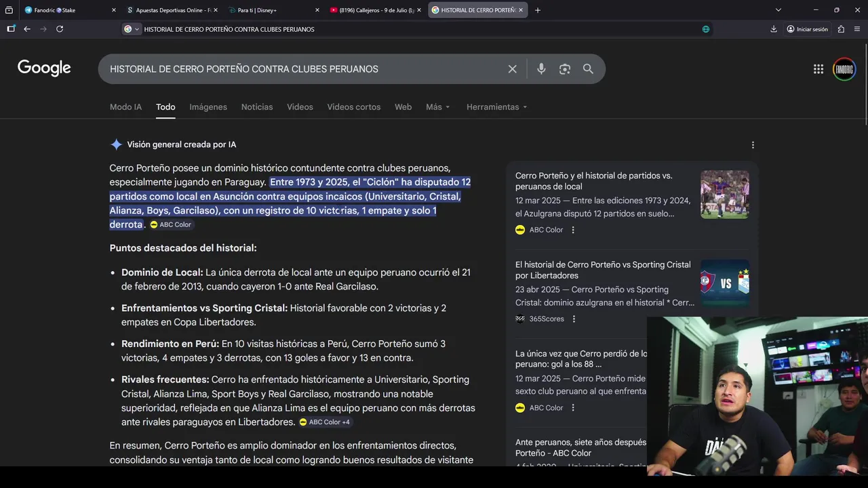Open options for the 365Scores result
Viewport: 868px width, 488px height.
(x=574, y=319)
